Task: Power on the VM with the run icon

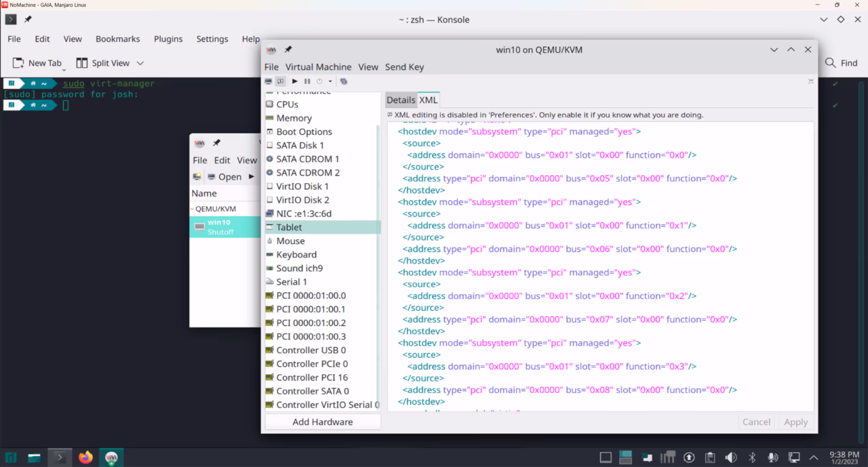Action: point(294,81)
